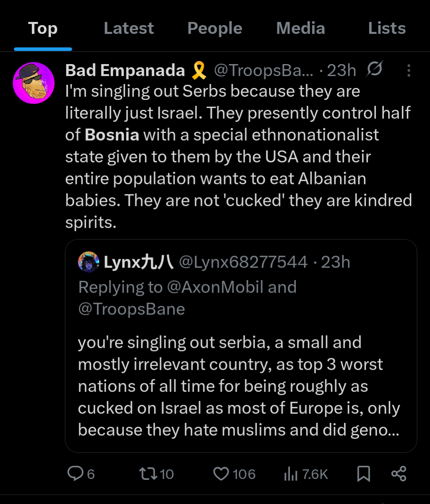The image size is (430, 504).
Task: Click the slashed-circle icon beside timestamp
Action: [x=375, y=70]
